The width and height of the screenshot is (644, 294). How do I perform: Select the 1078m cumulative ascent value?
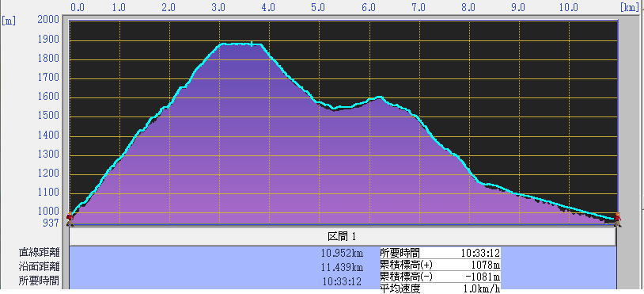pyautogui.click(x=487, y=265)
